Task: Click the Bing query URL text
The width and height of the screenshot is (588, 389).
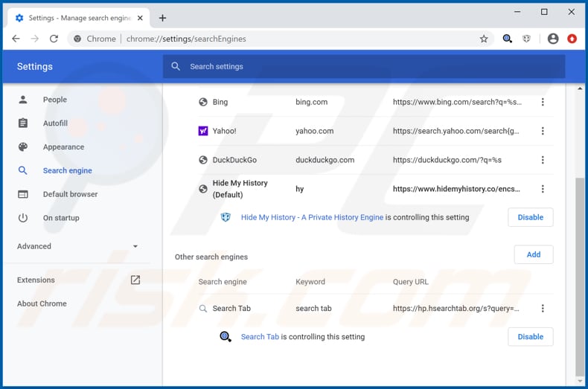Action: pos(457,102)
